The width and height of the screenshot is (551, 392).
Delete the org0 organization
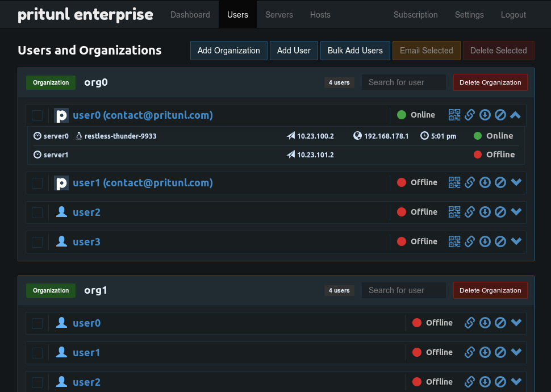[x=490, y=82]
